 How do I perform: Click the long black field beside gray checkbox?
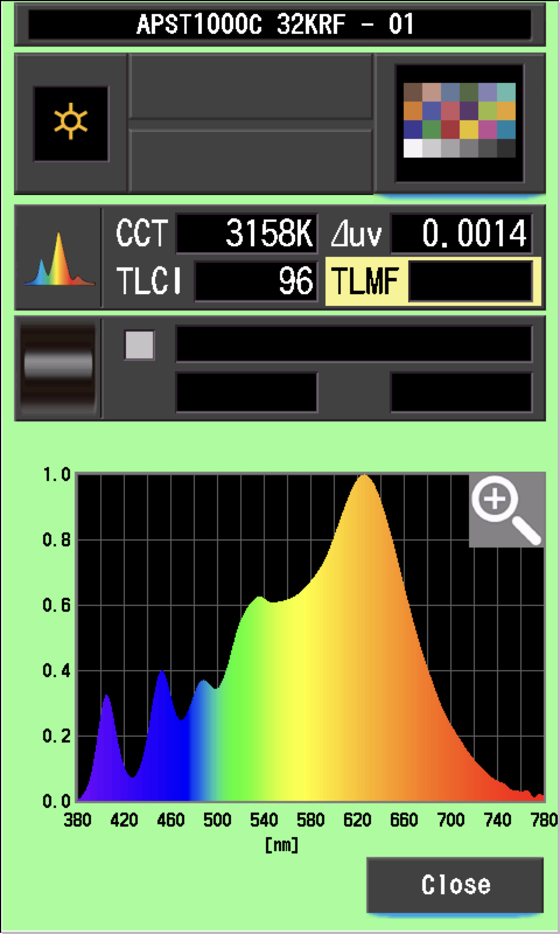[x=354, y=344]
